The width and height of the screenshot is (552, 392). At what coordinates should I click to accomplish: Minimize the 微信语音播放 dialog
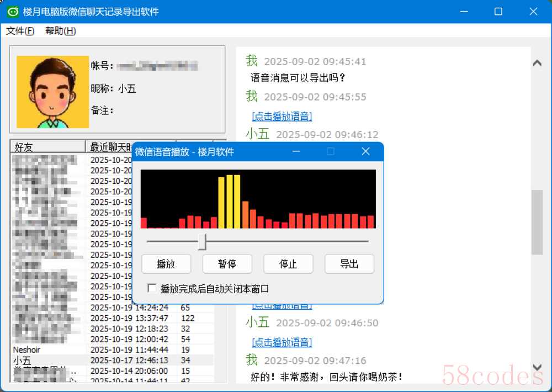pos(296,152)
